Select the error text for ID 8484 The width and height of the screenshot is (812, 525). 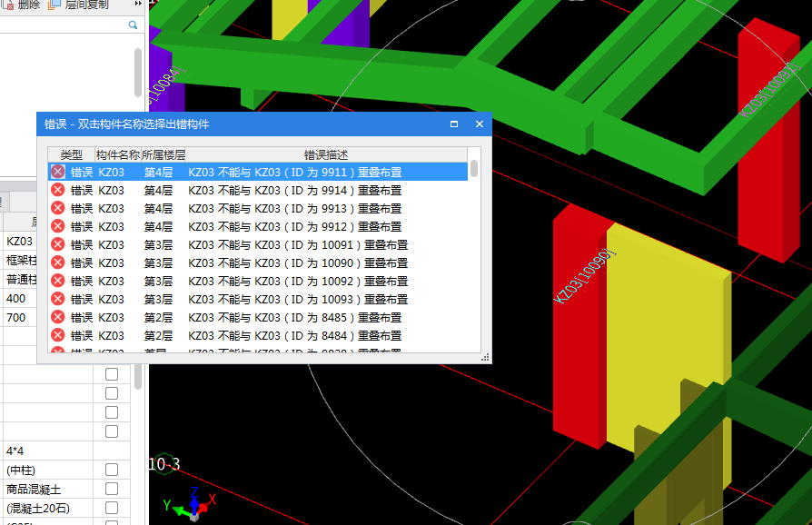[295, 335]
